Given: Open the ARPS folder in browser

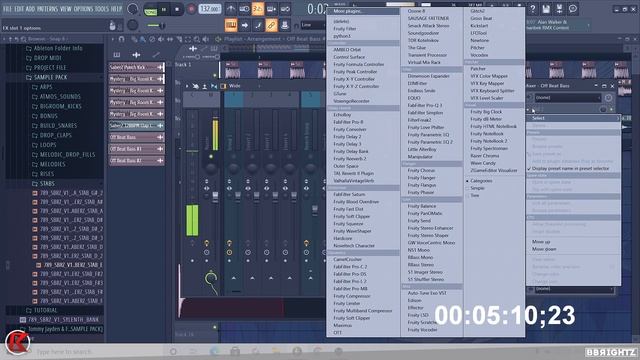Looking at the screenshot, I should (42, 87).
